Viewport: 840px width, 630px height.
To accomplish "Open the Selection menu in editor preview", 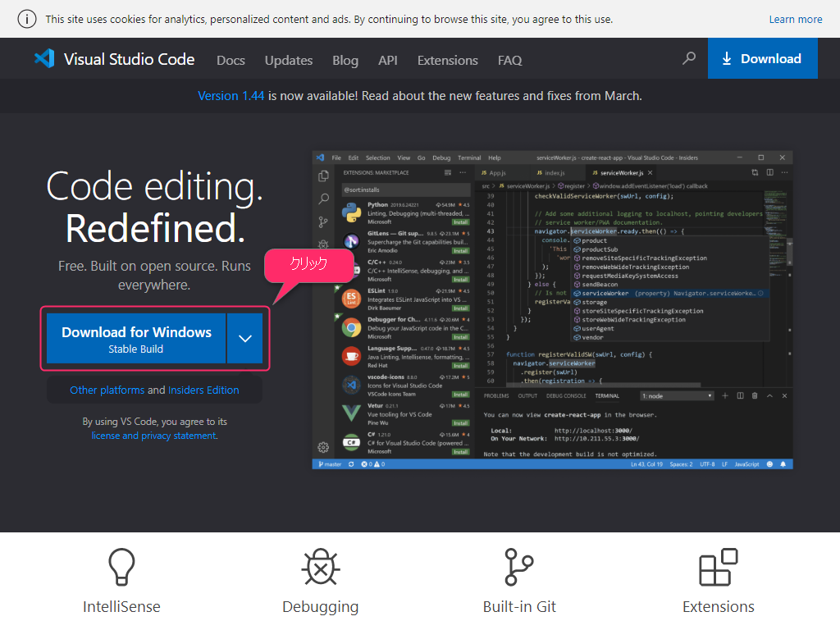I will point(377,158).
